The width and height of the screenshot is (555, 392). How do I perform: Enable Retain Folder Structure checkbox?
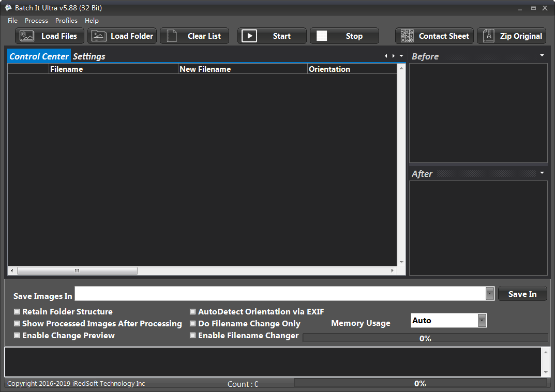tap(17, 312)
